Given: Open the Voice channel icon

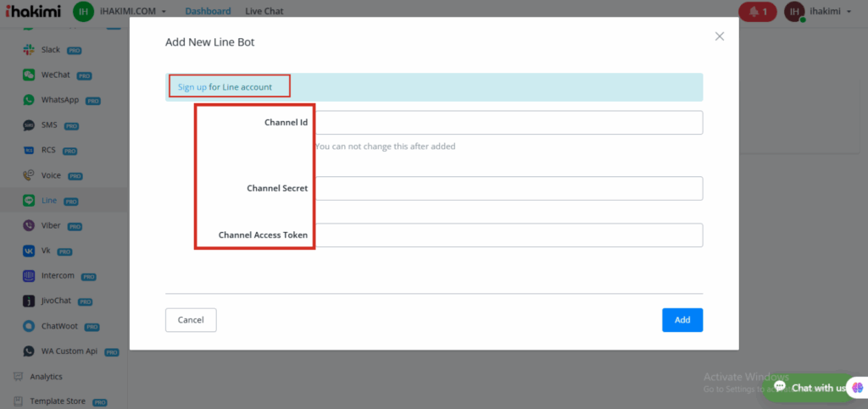Looking at the screenshot, I should tap(29, 175).
